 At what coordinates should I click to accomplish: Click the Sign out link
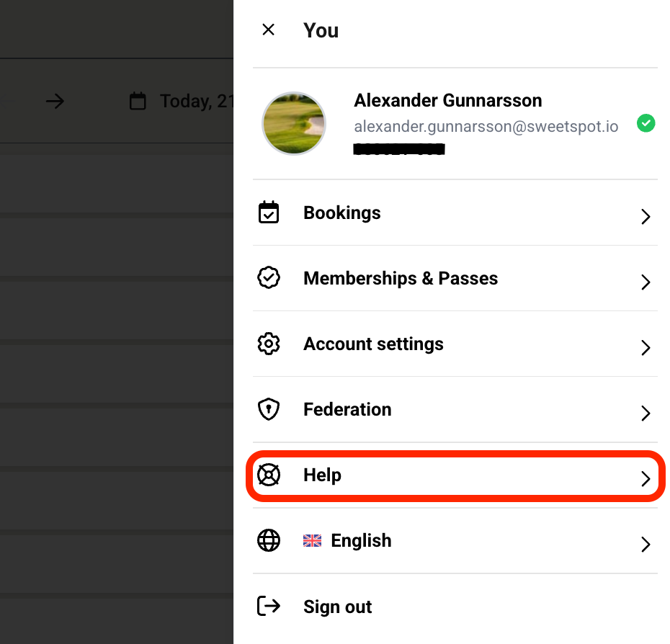point(337,607)
